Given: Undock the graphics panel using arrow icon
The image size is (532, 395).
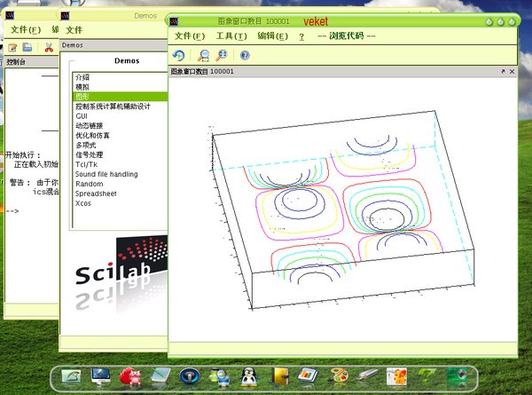Looking at the screenshot, I should [x=502, y=71].
